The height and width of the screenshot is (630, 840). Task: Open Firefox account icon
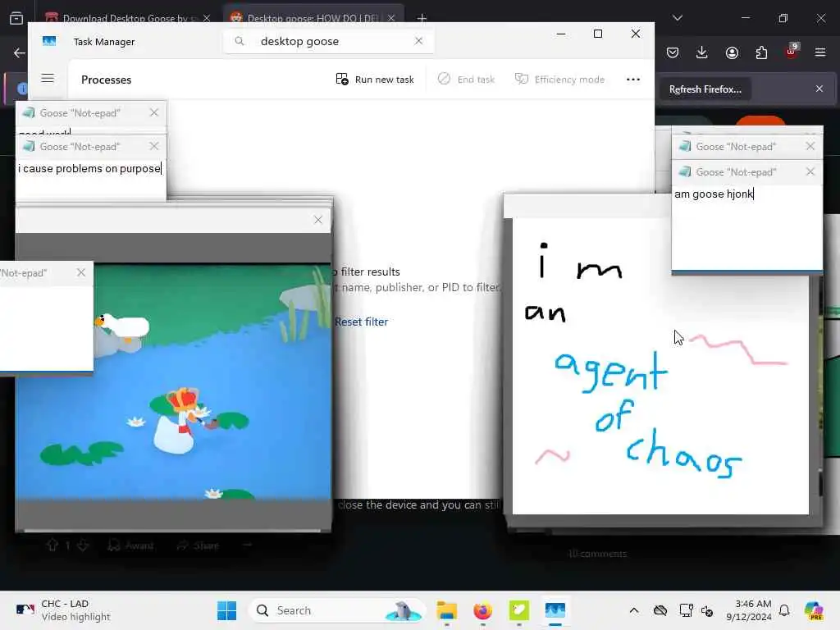coord(732,52)
